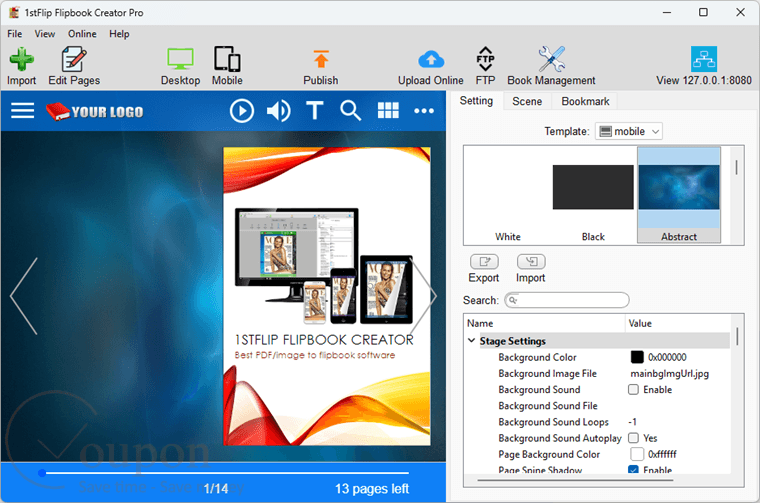
Task: Click Background Color black swatch
Action: [637, 357]
